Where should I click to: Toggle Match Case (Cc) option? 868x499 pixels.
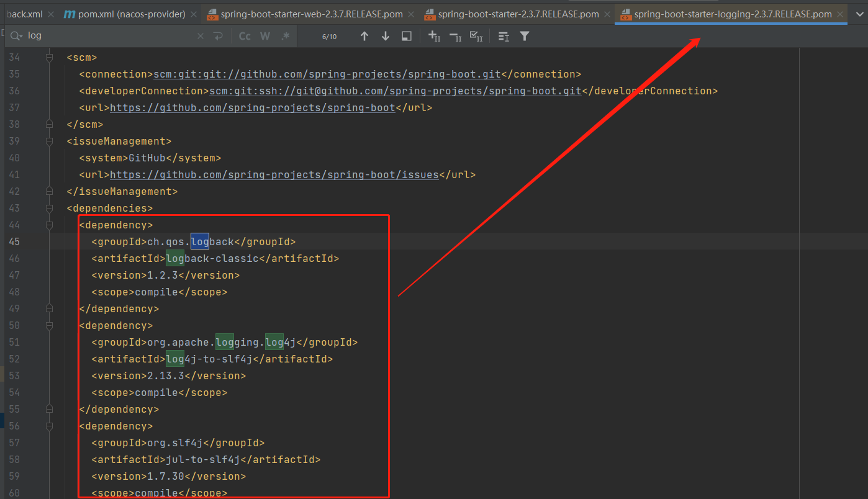pyautogui.click(x=245, y=37)
